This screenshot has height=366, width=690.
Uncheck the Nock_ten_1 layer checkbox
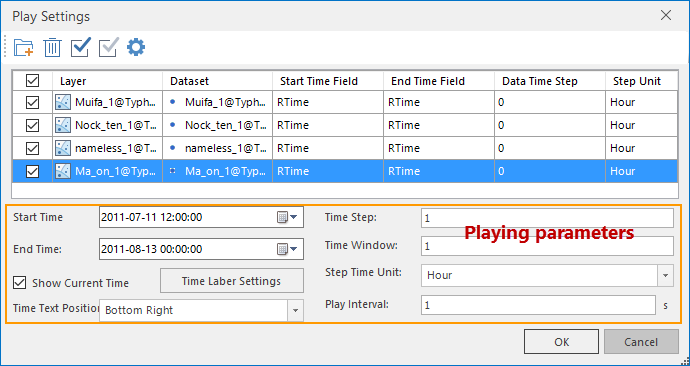click(x=33, y=125)
